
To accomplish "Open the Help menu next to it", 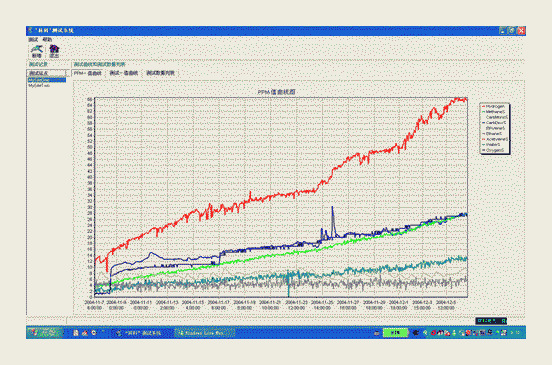I will (x=47, y=39).
